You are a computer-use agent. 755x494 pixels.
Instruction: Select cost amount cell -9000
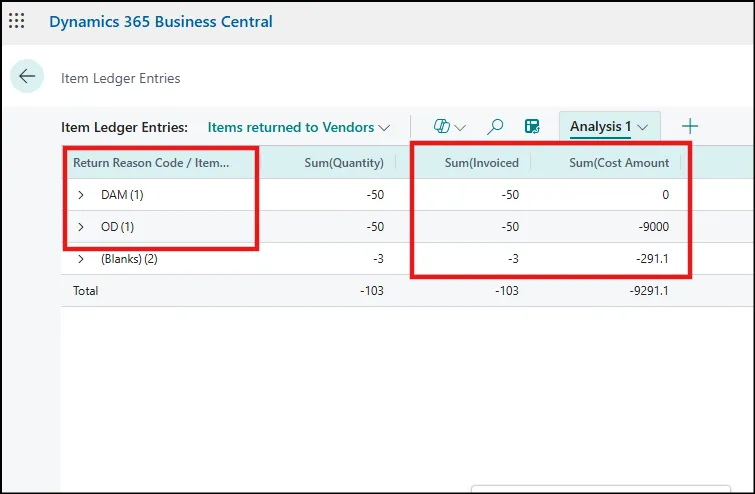[x=653, y=227]
